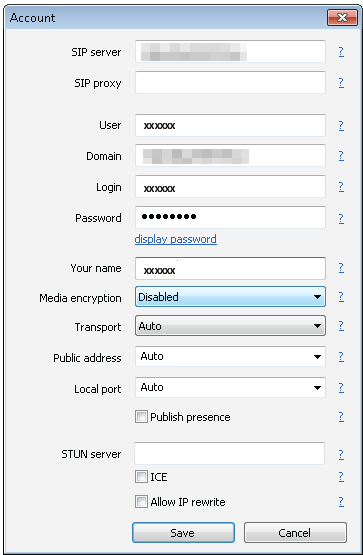Show help for the Domain field
Screen dimensions: 363x555
click(341, 155)
